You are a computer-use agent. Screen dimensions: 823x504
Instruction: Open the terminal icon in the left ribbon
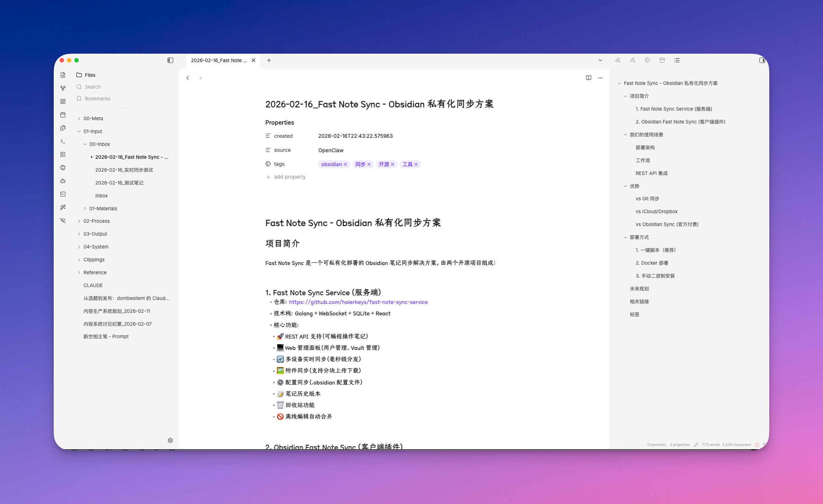tap(63, 141)
